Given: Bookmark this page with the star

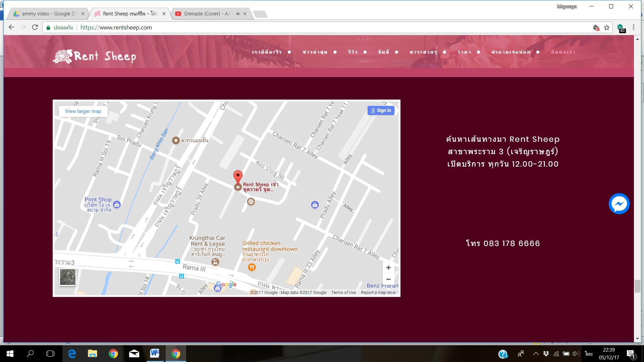Looking at the screenshot, I should pos(606,28).
